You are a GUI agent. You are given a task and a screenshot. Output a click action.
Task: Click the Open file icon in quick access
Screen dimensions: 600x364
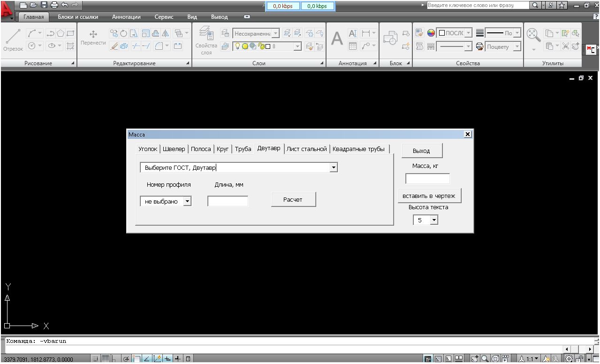[x=33, y=5]
